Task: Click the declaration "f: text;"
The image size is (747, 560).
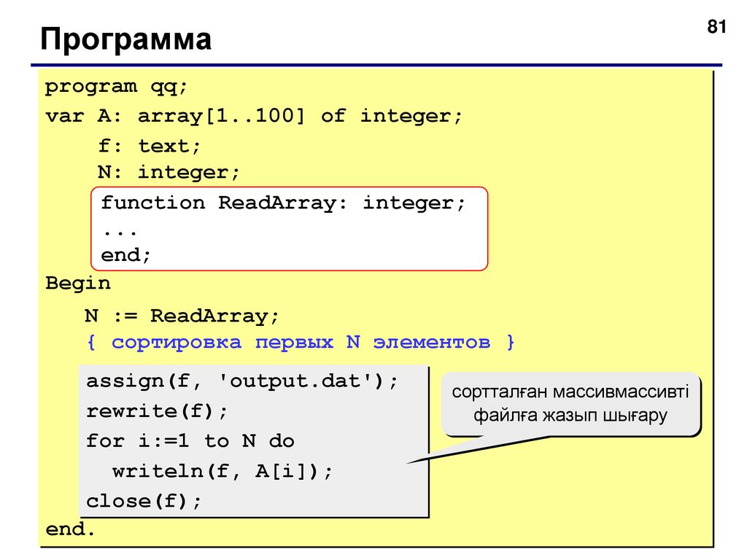Action: click(x=149, y=146)
